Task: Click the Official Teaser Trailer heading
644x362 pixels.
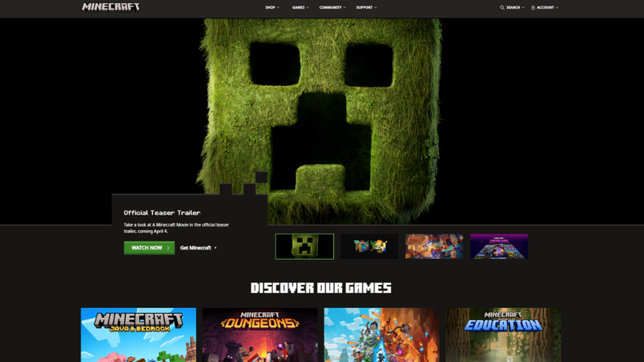Action: tap(163, 212)
